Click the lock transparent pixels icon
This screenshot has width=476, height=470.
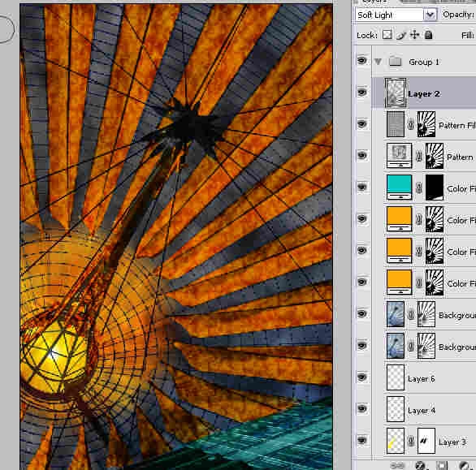pos(387,35)
